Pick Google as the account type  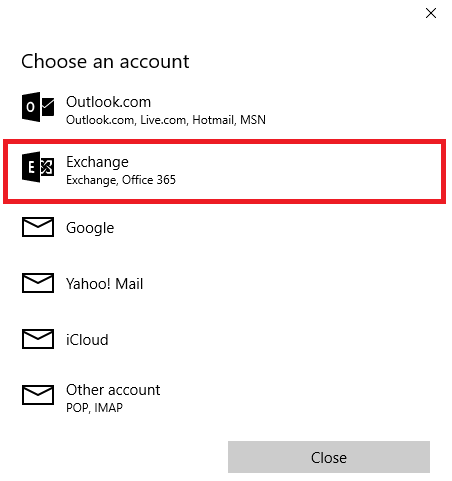(224, 228)
